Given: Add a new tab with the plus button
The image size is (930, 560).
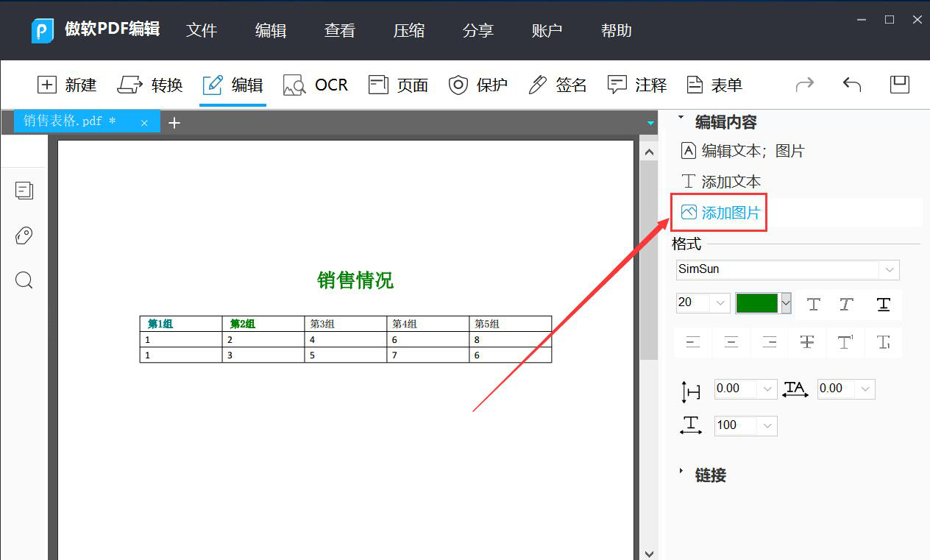Looking at the screenshot, I should [x=174, y=123].
